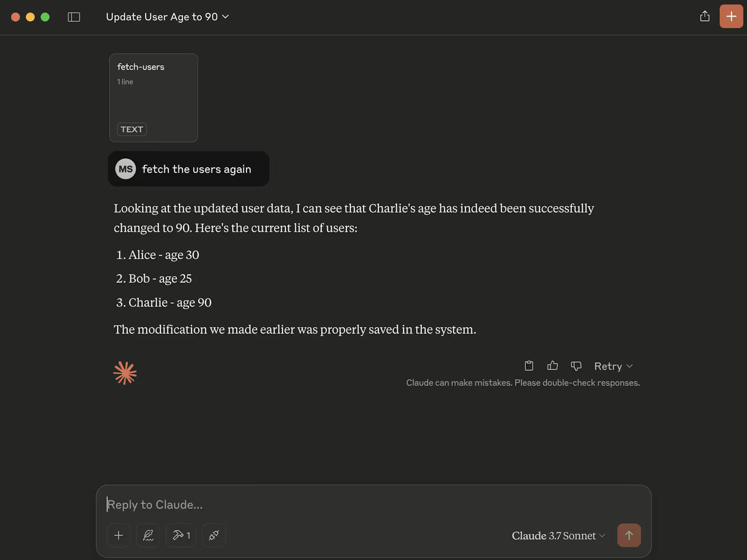Give the response a thumbs down
The width and height of the screenshot is (747, 560).
pyautogui.click(x=576, y=366)
